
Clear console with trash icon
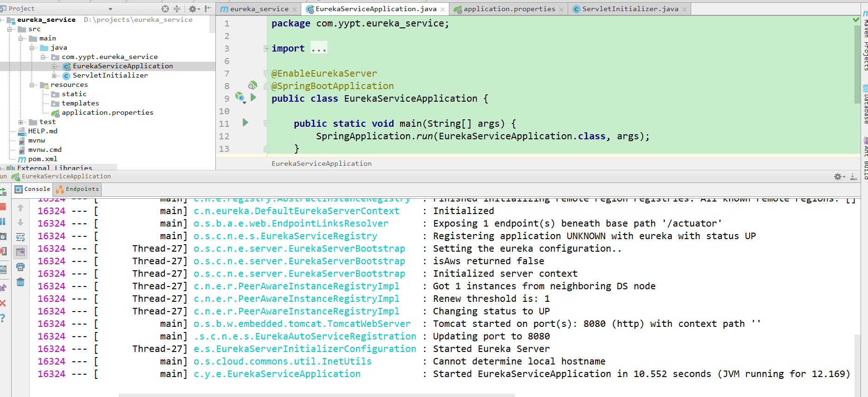point(20,282)
